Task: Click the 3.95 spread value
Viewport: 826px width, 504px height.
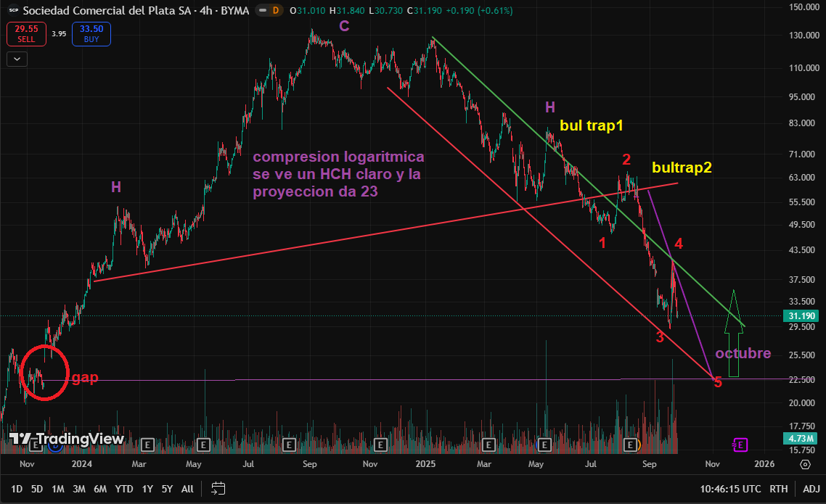Action: click(x=59, y=33)
